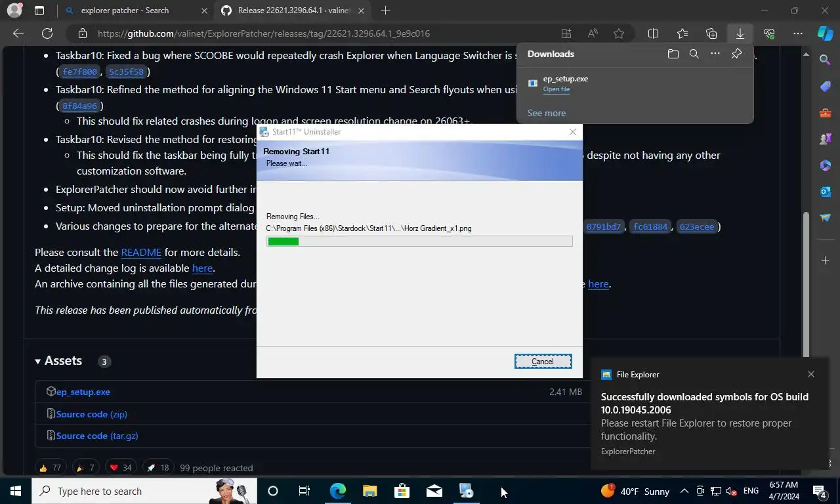Cancel the Start11 uninstallation
The image size is (840, 504).
(x=543, y=362)
